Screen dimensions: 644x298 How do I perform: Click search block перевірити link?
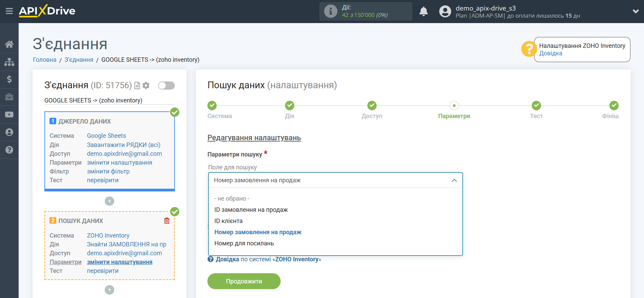(103, 271)
